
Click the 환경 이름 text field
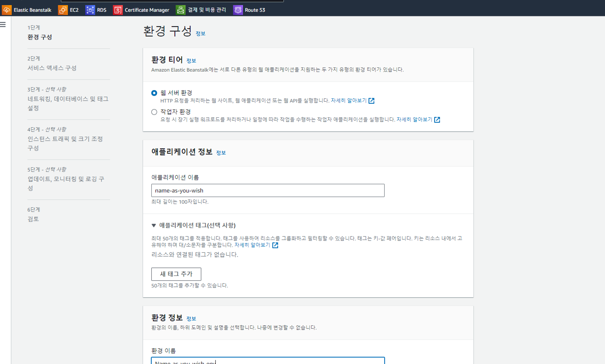(268, 361)
